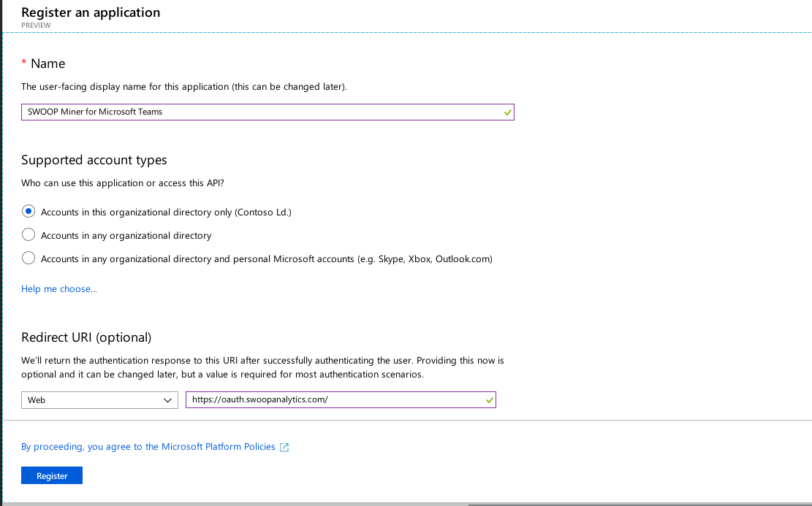The width and height of the screenshot is (812, 506).
Task: Click the Register an application title
Action: [x=91, y=12]
